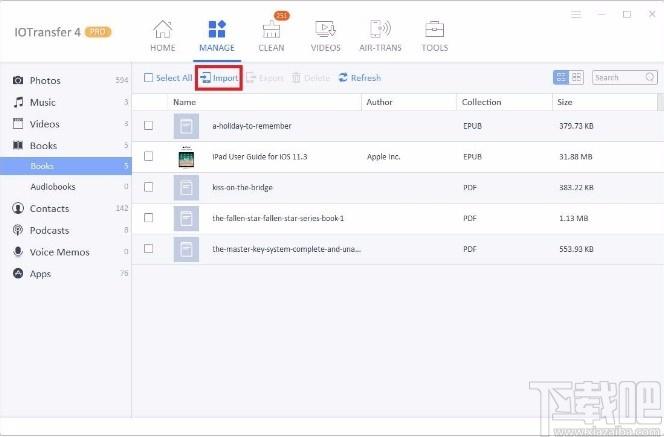Switch to list view layout icon
Image resolution: width=664 pixels, height=437 pixels.
[561, 77]
